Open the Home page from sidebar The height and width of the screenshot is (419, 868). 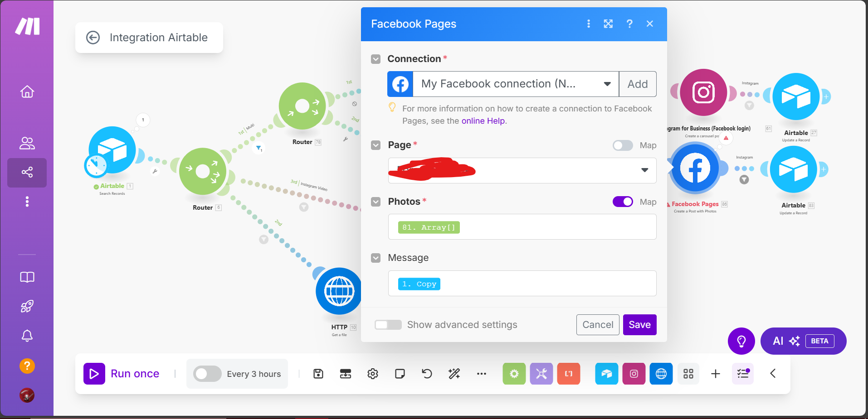[x=27, y=92]
